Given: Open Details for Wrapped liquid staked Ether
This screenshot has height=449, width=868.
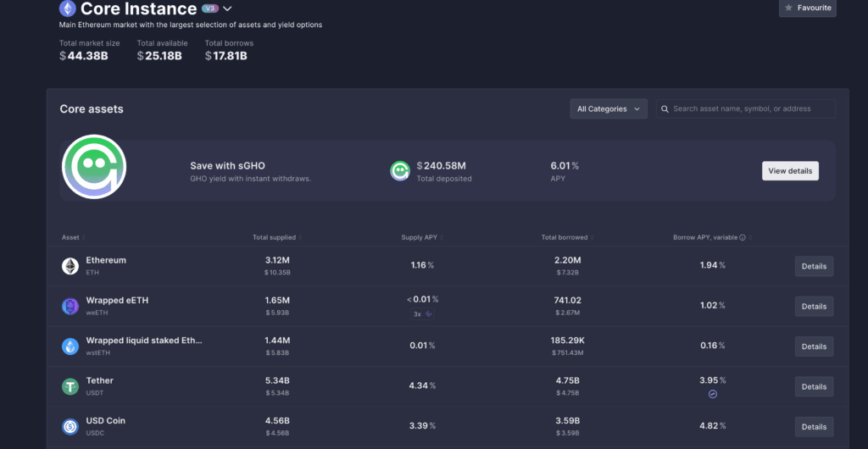Looking at the screenshot, I should click(814, 346).
